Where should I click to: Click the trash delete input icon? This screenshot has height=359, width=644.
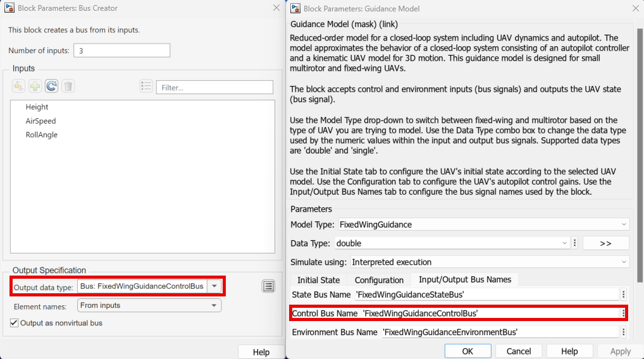pyautogui.click(x=68, y=87)
